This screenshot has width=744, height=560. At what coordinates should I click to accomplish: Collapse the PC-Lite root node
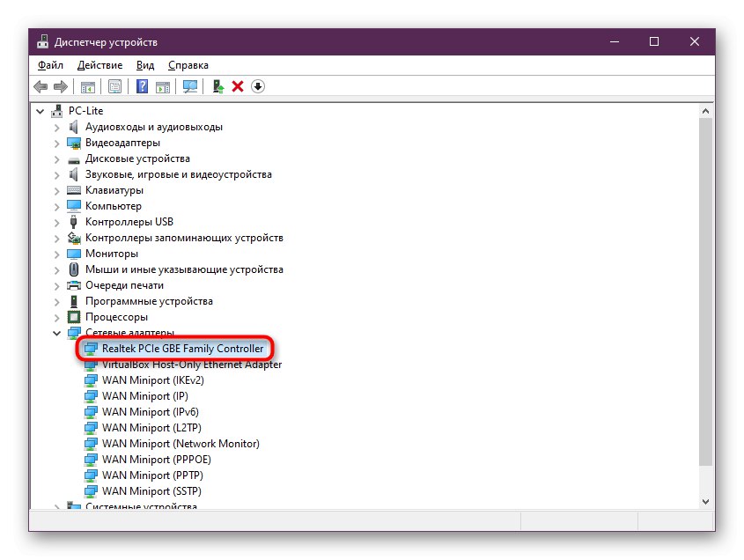pyautogui.click(x=41, y=112)
